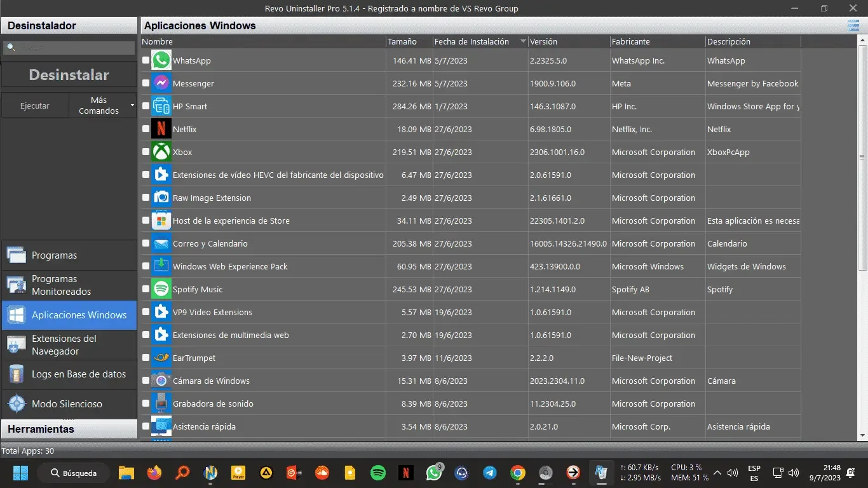This screenshot has width=868, height=488.
Task: Show hidden icons chevron in system tray
Action: [717, 473]
